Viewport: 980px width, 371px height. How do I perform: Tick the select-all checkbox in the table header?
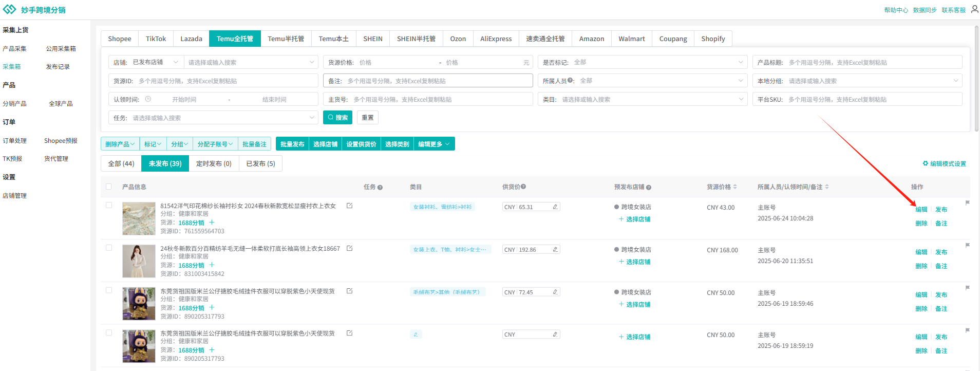coord(108,187)
